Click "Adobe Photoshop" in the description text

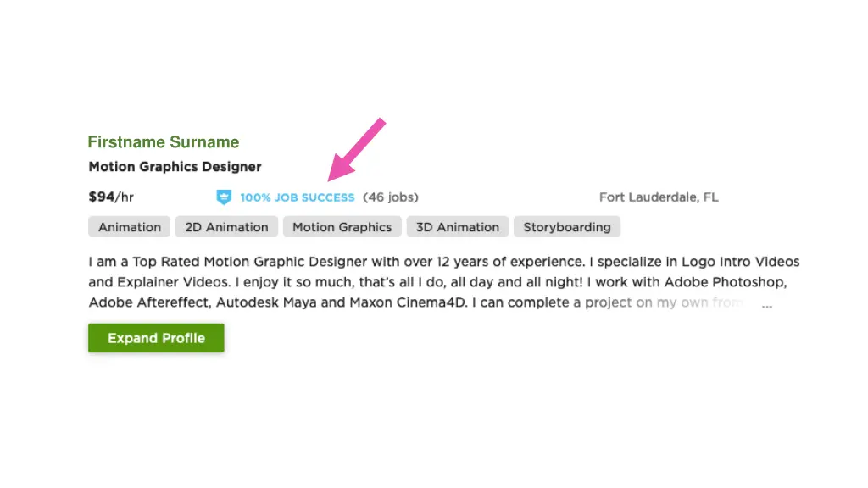(726, 282)
